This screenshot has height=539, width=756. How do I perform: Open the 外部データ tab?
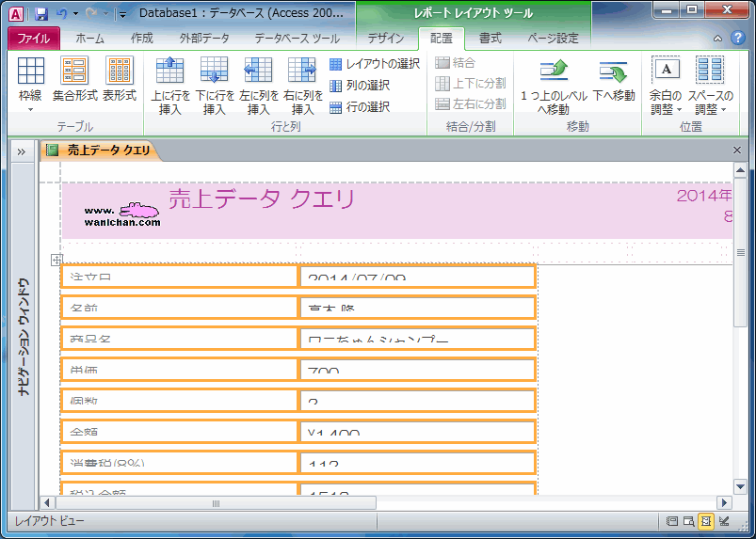pos(204,39)
